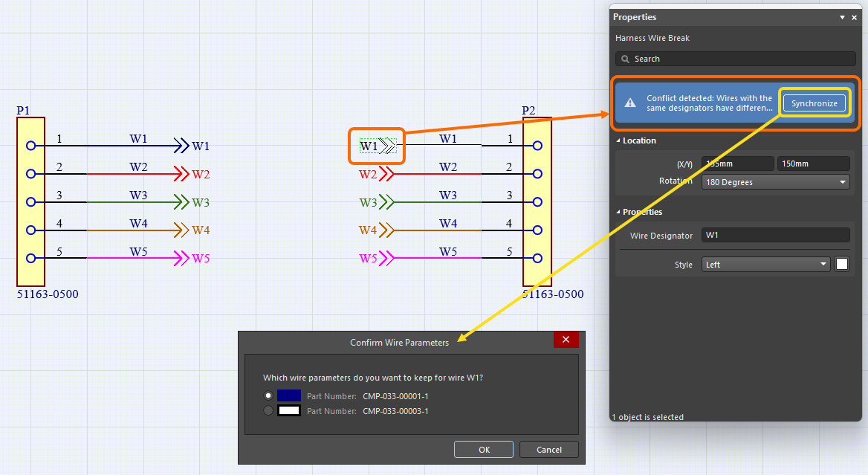Select the magenta W5 wire break near P1
Viewport: 868px width, 475px height.
192,258
